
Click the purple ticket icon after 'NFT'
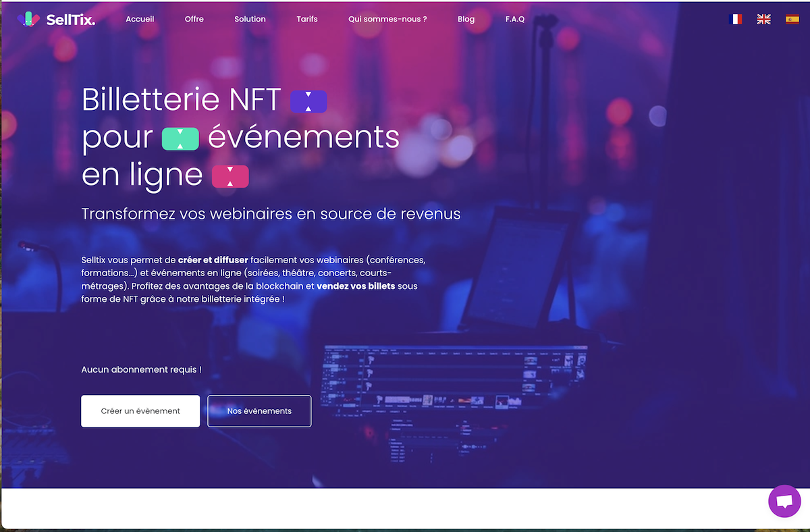[308, 101]
